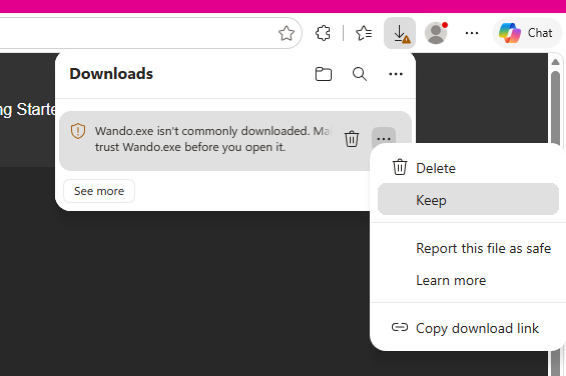Select Copy download link entry
The height and width of the screenshot is (376, 566).
point(468,328)
